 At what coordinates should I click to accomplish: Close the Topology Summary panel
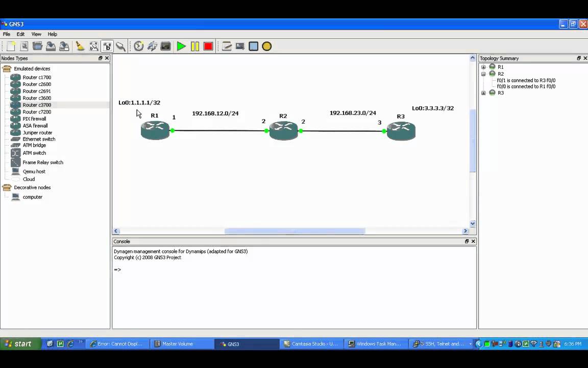coord(585,58)
